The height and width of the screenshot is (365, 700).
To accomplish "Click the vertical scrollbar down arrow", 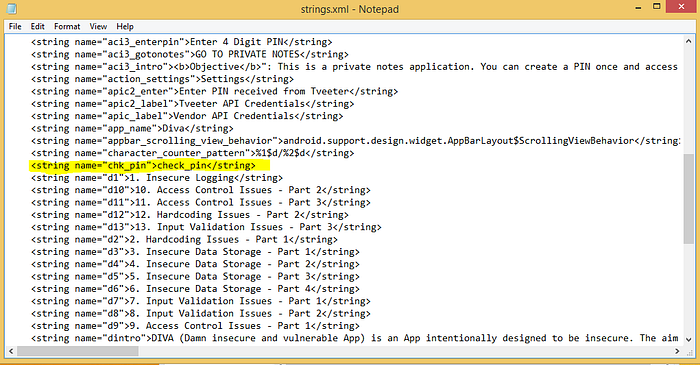I will [x=688, y=340].
